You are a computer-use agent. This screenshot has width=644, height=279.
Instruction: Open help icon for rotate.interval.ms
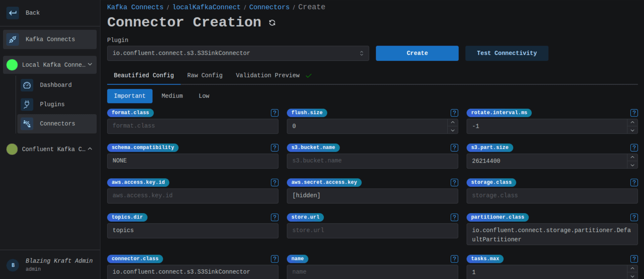click(x=634, y=113)
